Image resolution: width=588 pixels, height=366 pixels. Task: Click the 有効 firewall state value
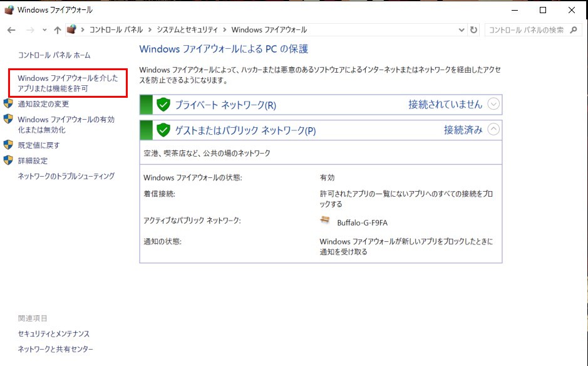[327, 177]
